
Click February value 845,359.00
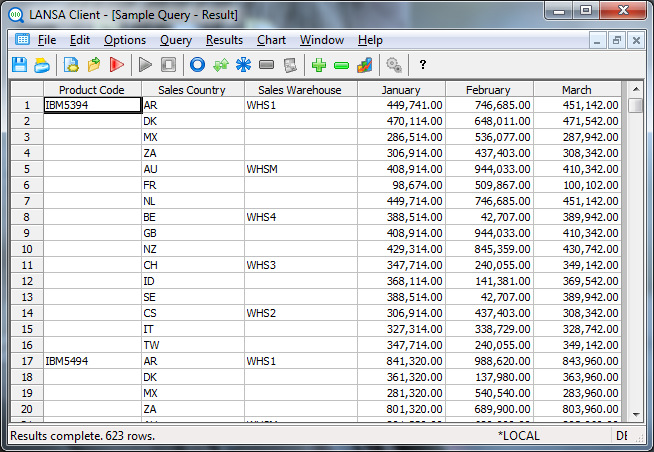click(490, 249)
